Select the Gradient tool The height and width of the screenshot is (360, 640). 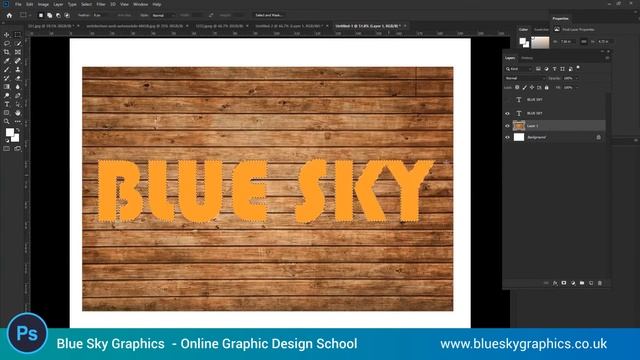(7, 87)
